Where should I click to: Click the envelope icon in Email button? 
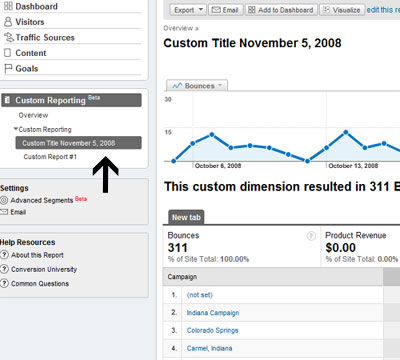[216, 10]
